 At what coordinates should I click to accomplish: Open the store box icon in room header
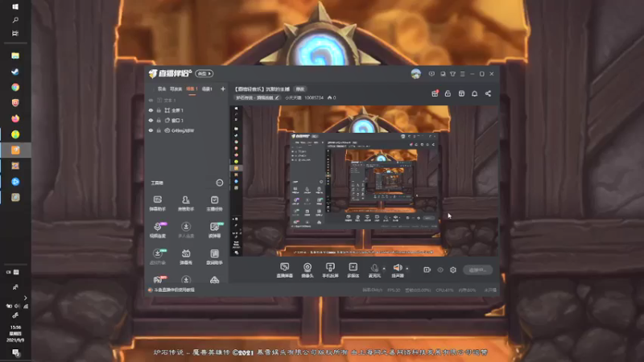point(461,93)
